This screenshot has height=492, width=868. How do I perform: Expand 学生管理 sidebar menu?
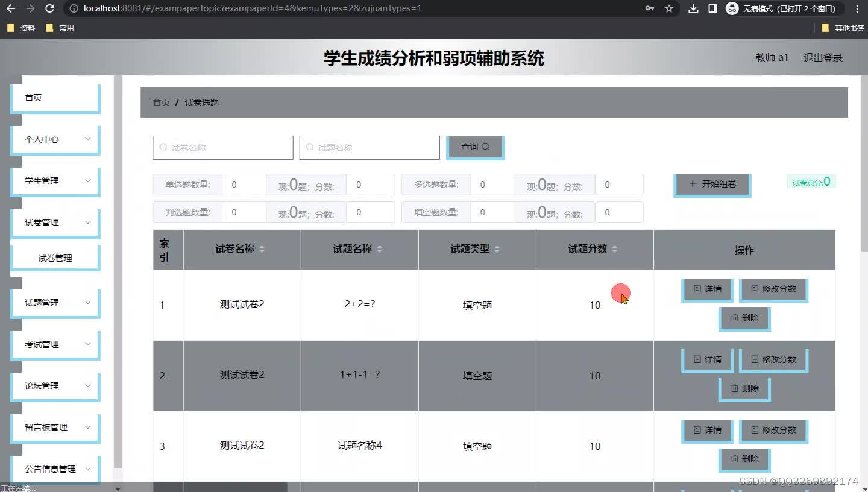tap(55, 181)
